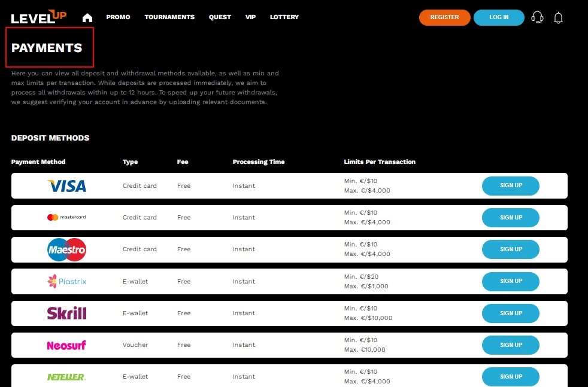Open the Tournaments menu item

(x=169, y=17)
